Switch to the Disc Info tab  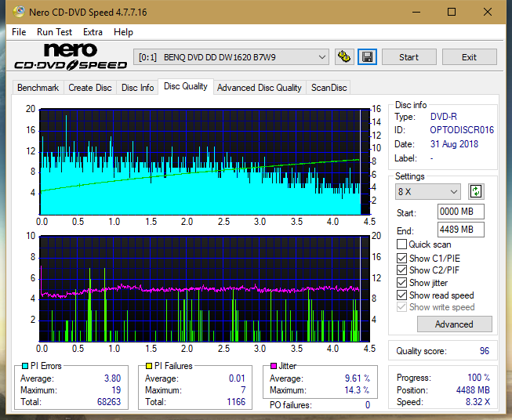click(x=137, y=88)
